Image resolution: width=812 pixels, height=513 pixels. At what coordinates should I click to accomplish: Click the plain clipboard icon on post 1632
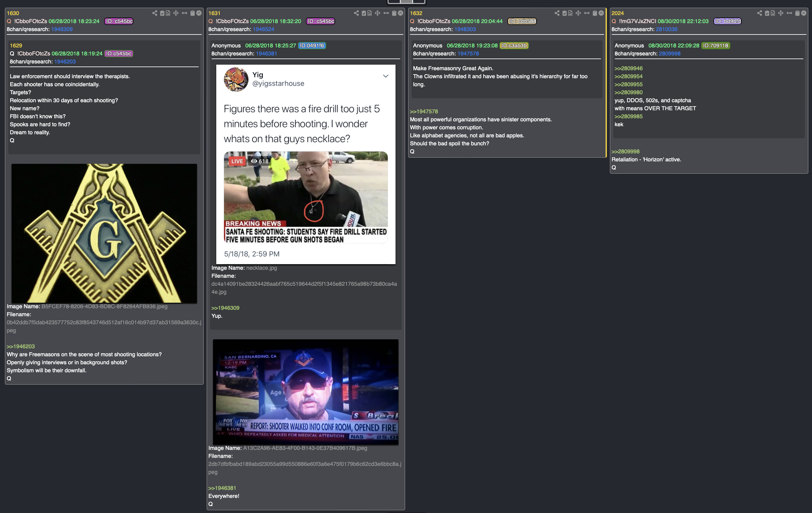point(595,13)
